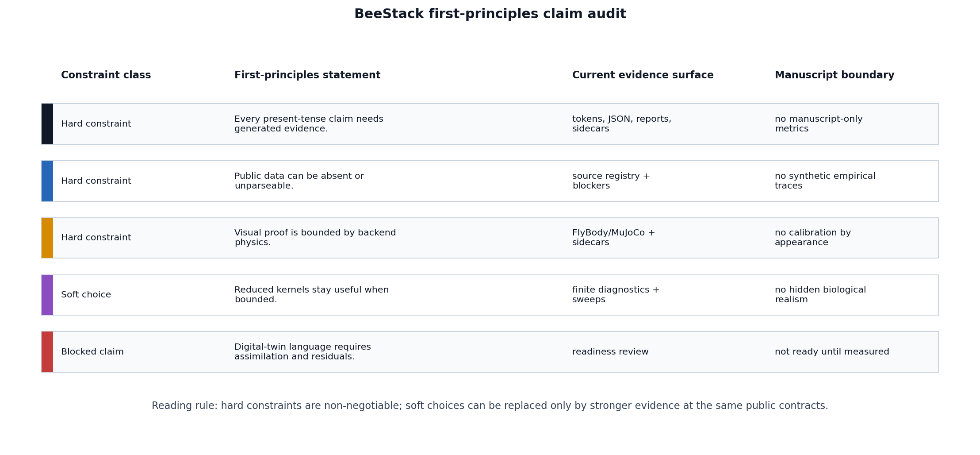This screenshot has height=455, width=980.
Task: Click the BeeStack first-principles claim audit title
Action: (x=490, y=14)
